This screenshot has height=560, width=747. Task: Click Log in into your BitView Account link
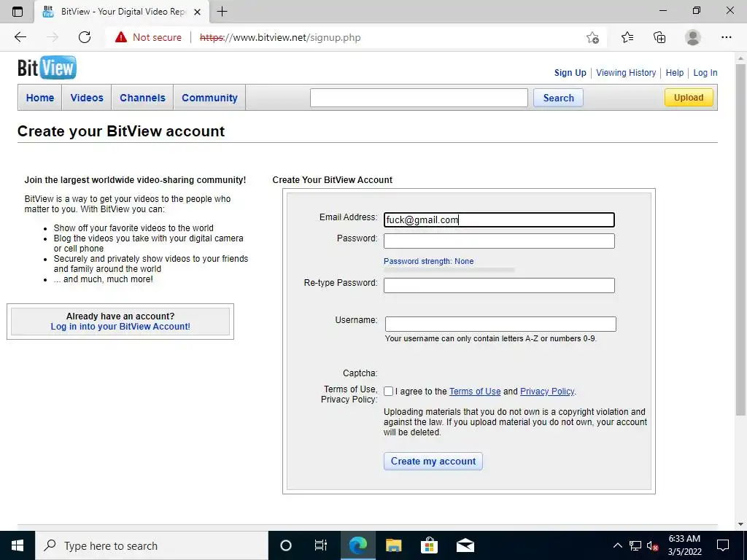pos(120,327)
